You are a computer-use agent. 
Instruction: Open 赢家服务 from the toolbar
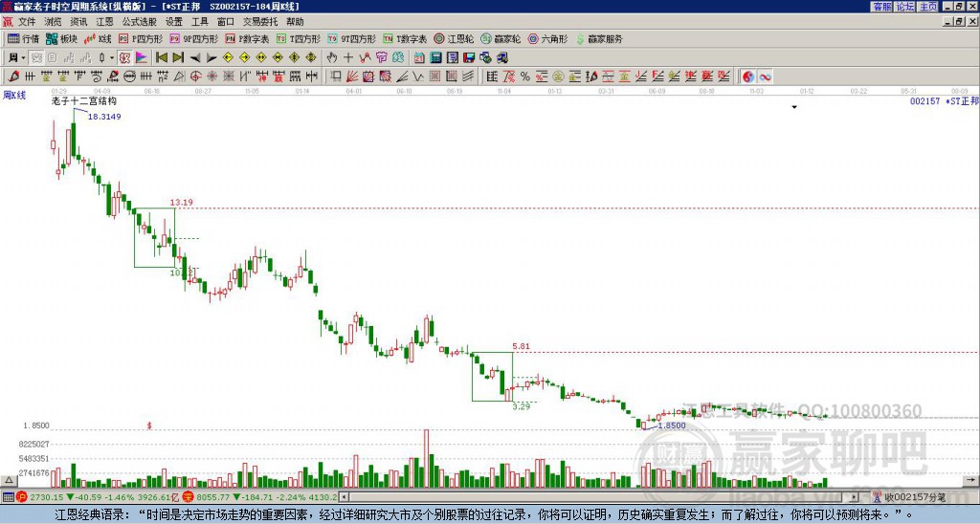click(x=599, y=38)
